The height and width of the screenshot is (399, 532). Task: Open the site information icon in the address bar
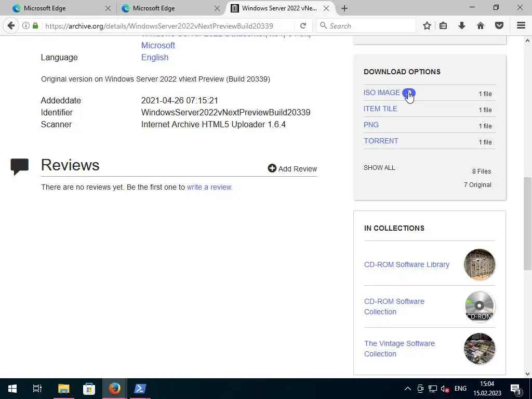click(26, 26)
